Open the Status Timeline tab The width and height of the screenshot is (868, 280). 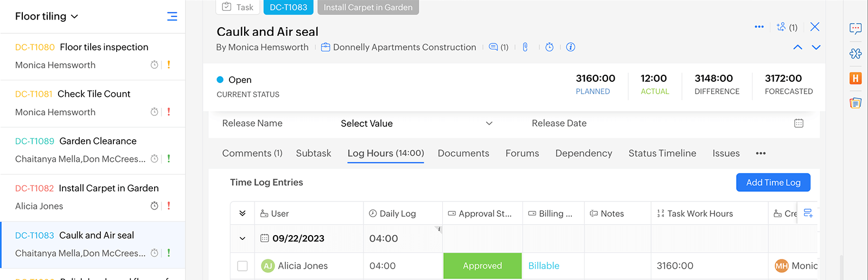[662, 153]
